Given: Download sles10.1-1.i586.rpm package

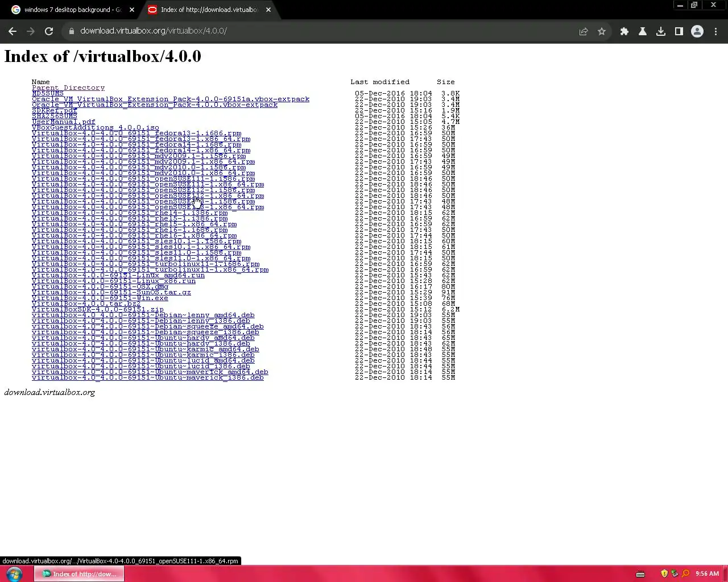Looking at the screenshot, I should (136, 241).
